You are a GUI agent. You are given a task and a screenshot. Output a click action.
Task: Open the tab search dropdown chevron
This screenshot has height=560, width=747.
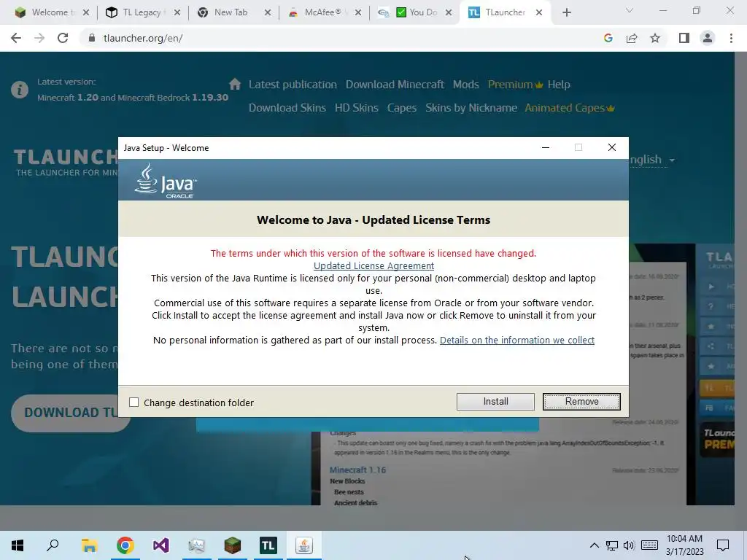click(630, 10)
